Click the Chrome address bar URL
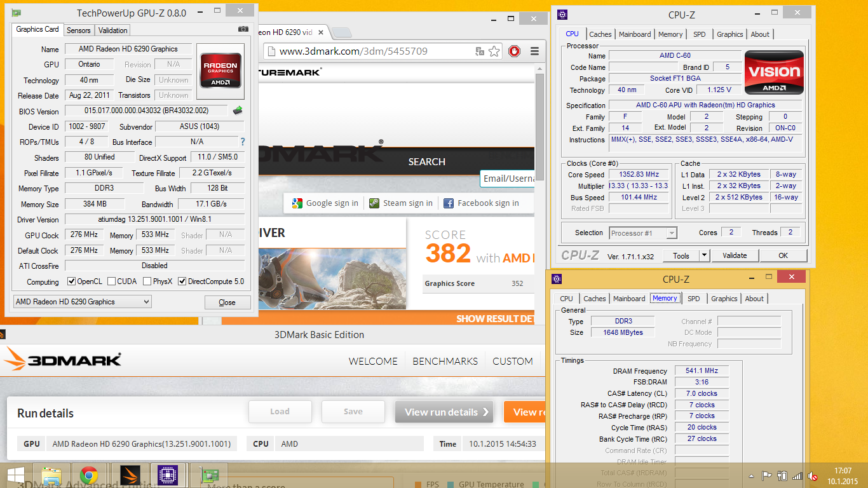This screenshot has width=868, height=488. [353, 51]
